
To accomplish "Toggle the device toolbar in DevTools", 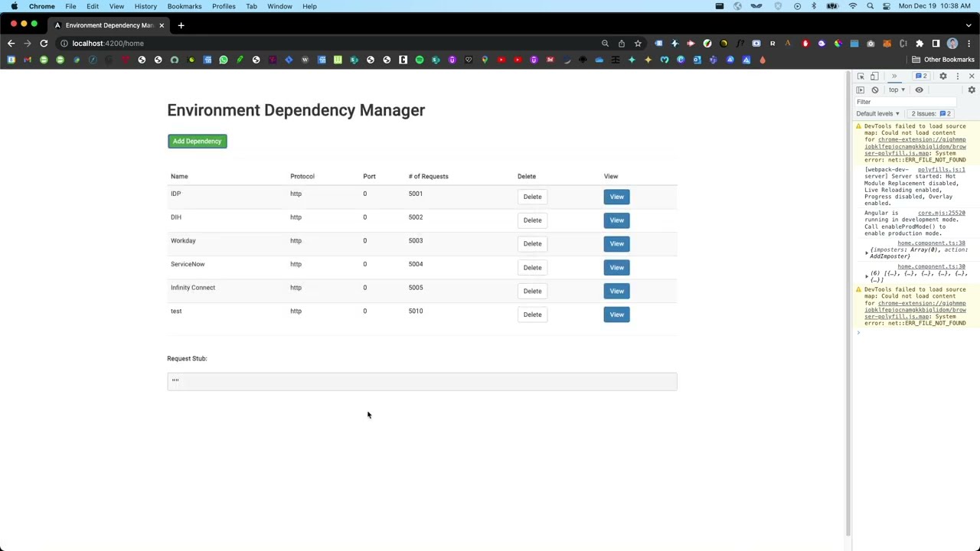I will click(x=874, y=77).
